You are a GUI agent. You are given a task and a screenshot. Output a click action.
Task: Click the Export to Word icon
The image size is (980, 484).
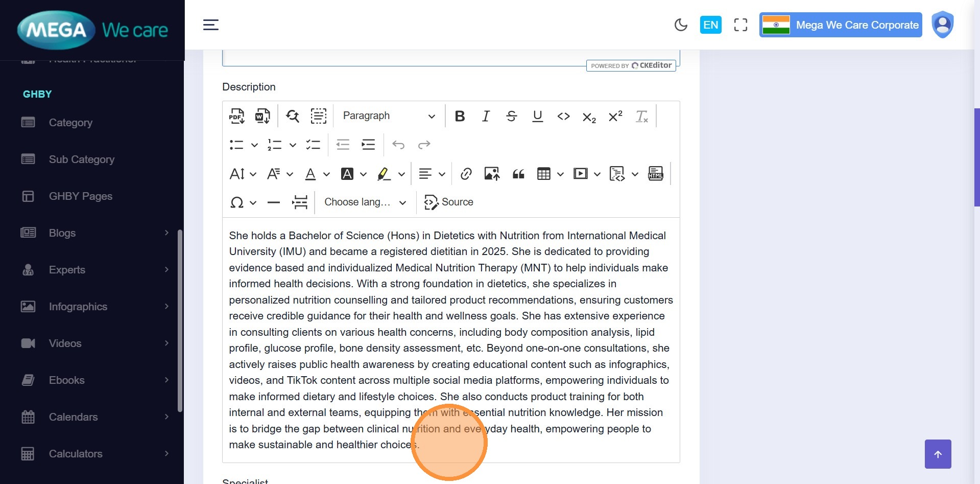[x=262, y=116]
